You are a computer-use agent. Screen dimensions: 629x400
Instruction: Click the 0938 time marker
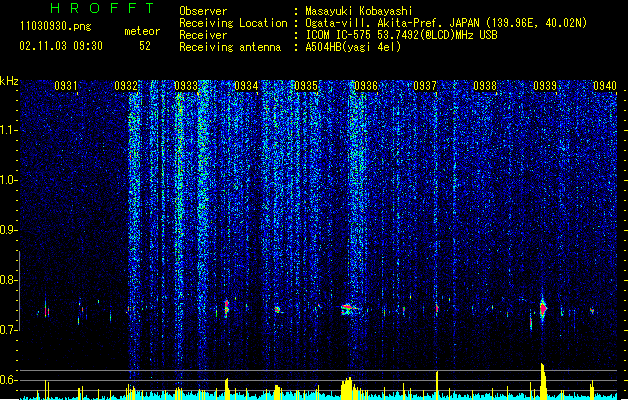485,86
